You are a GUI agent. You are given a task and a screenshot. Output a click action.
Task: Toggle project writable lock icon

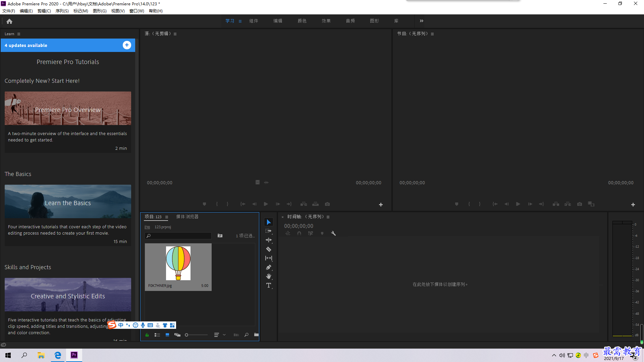[147, 335]
